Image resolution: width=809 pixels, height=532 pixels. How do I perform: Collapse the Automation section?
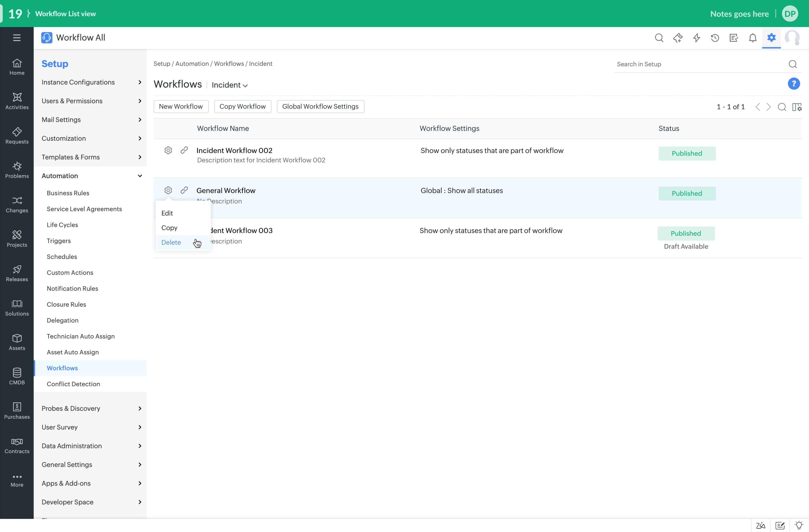tap(140, 176)
